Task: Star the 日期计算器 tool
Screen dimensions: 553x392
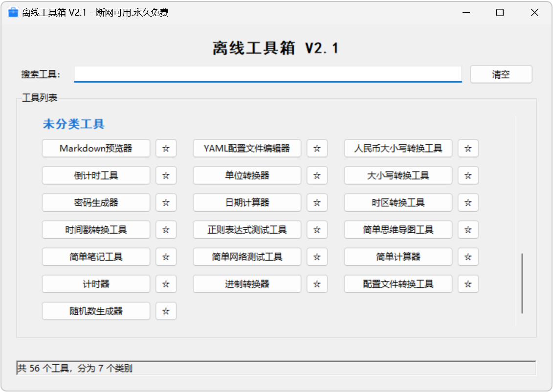Action: 317,203
